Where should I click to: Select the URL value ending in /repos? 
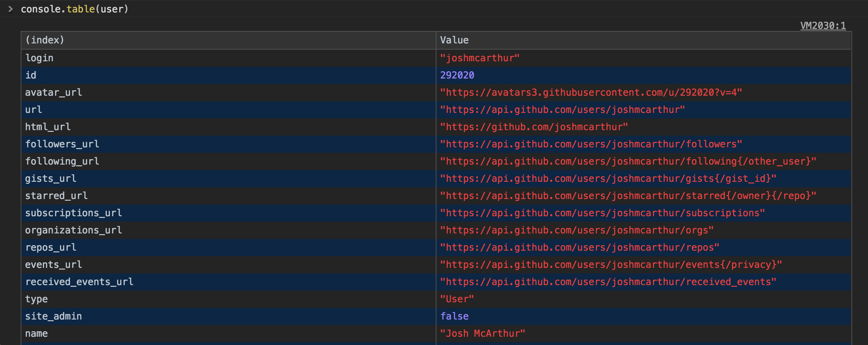point(579,248)
